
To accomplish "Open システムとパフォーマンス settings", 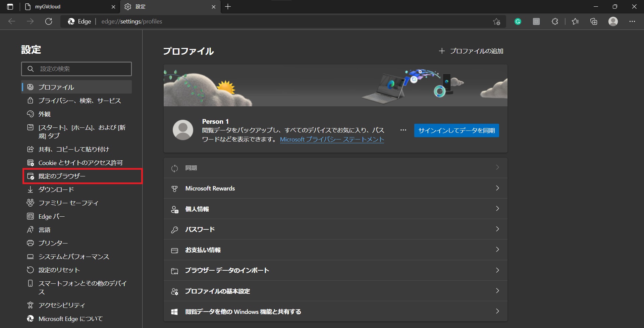I will click(77, 257).
